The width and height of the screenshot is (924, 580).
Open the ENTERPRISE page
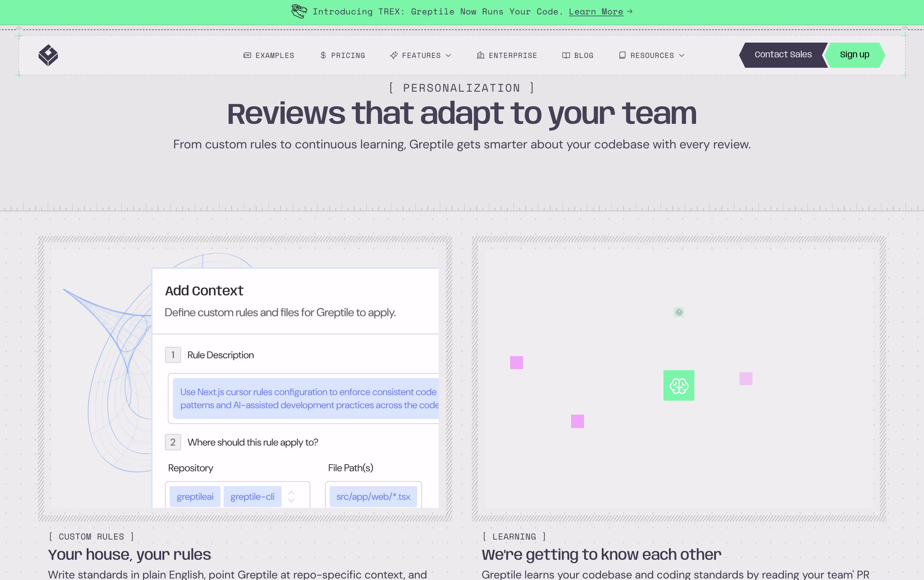coord(513,55)
